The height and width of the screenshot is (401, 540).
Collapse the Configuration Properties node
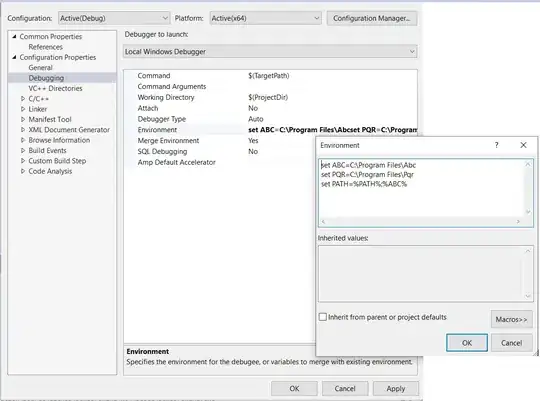click(x=14, y=57)
